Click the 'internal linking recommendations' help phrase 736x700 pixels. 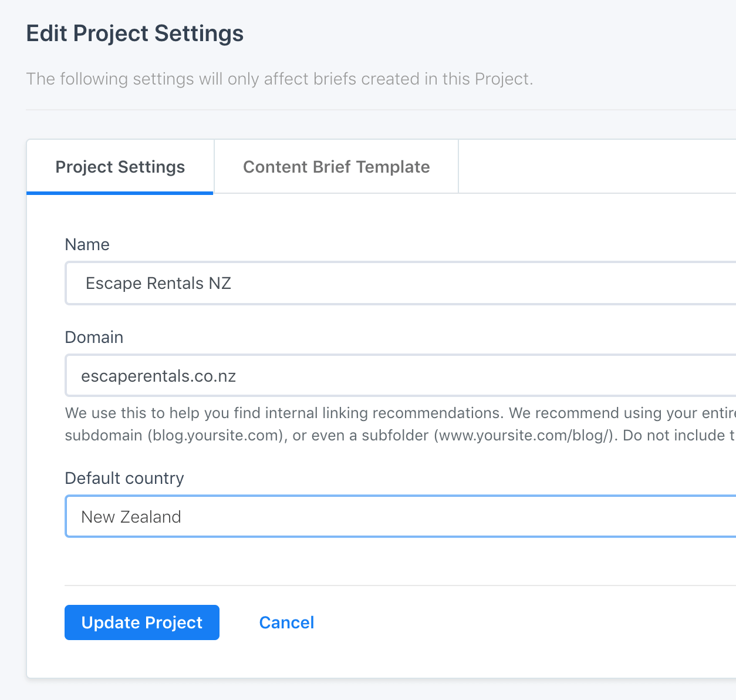click(384, 413)
